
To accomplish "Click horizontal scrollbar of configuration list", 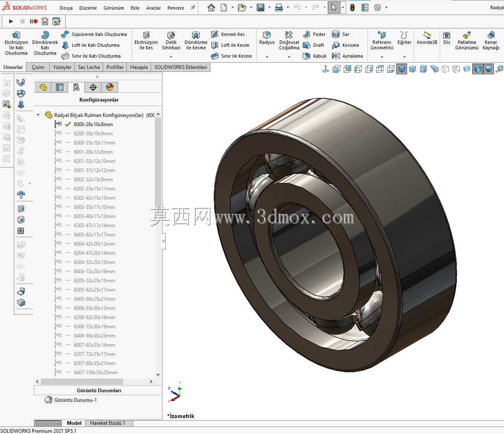I will tap(82, 381).
